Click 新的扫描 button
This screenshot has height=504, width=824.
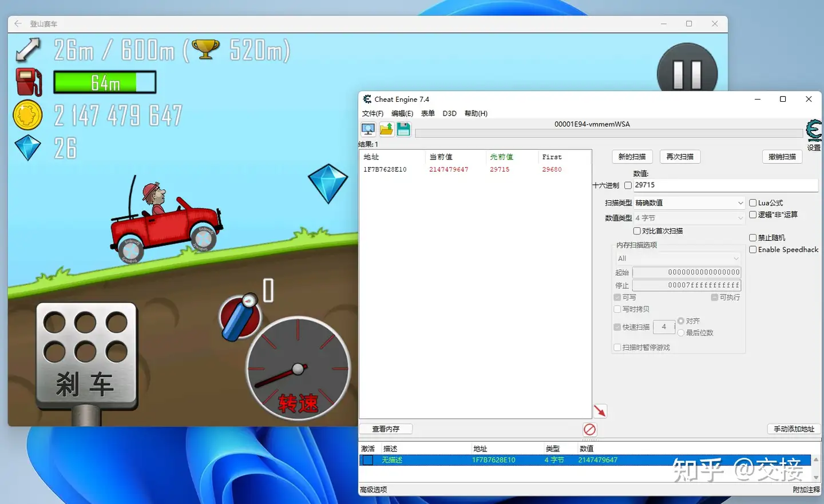632,157
